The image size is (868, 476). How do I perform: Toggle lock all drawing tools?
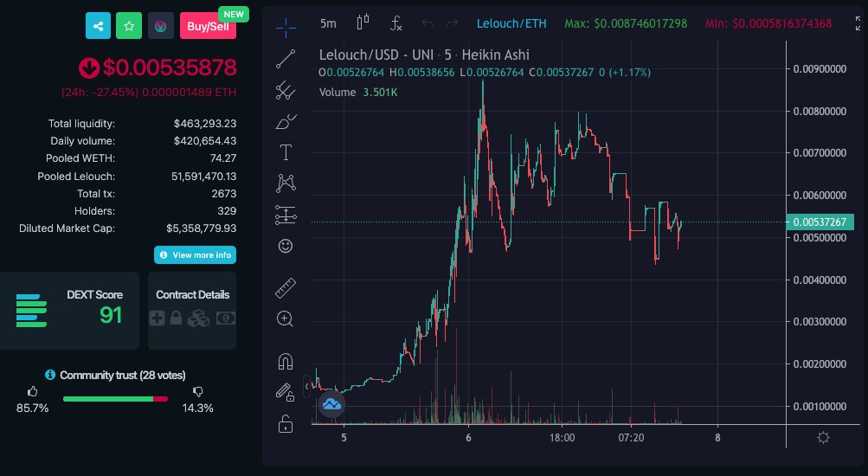click(x=286, y=423)
